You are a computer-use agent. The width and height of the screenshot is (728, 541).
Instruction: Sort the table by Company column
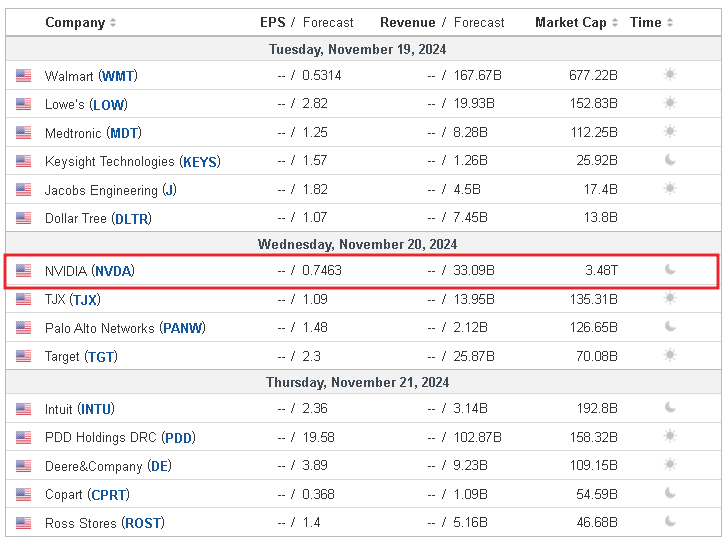tap(80, 22)
